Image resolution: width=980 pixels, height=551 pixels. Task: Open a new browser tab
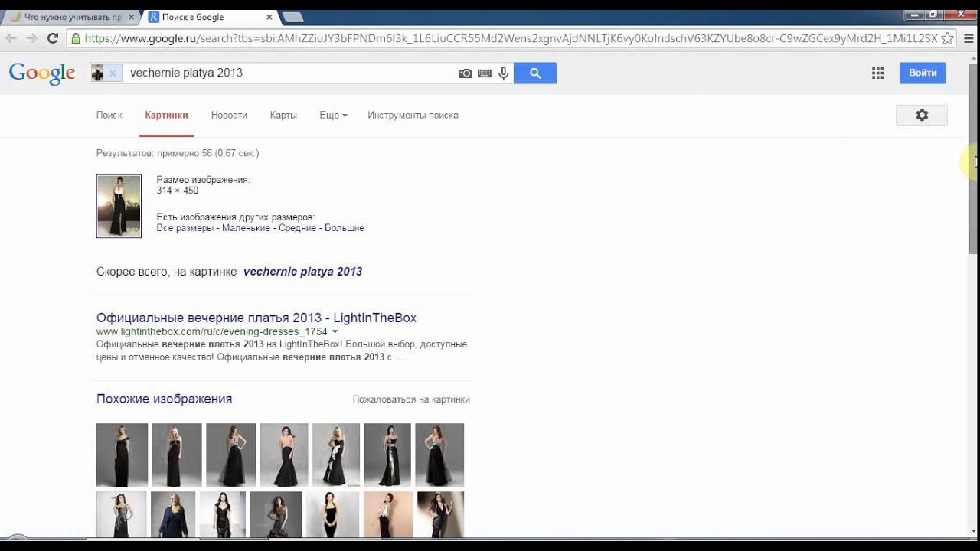[x=292, y=17]
